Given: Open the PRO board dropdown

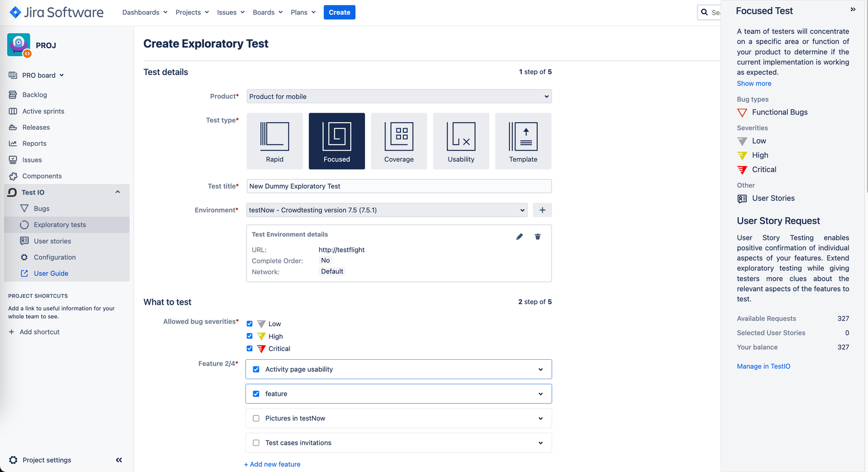Looking at the screenshot, I should pos(43,76).
